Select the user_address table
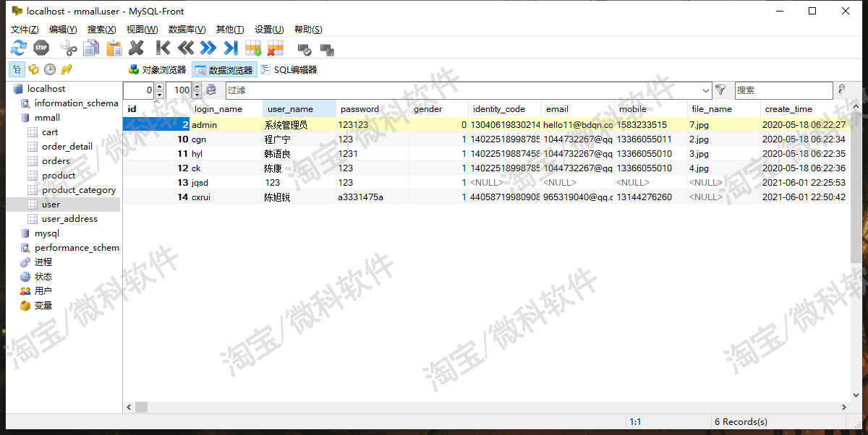This screenshot has width=868, height=435. (x=69, y=219)
